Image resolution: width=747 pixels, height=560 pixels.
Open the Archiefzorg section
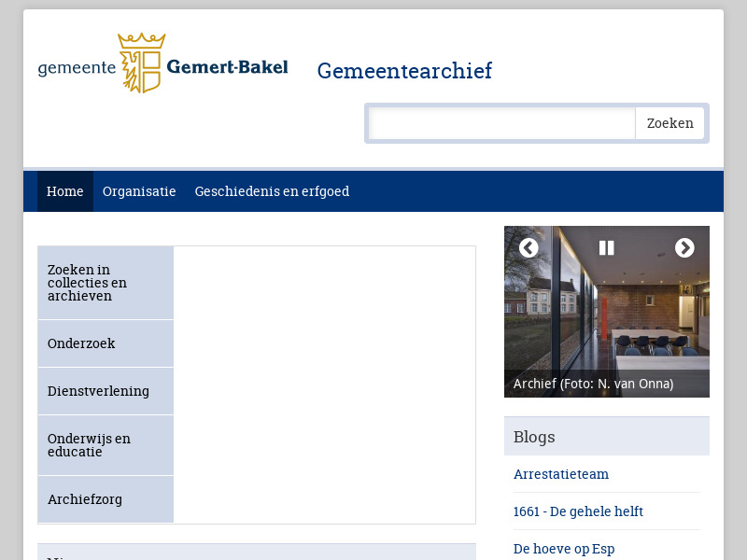85,499
